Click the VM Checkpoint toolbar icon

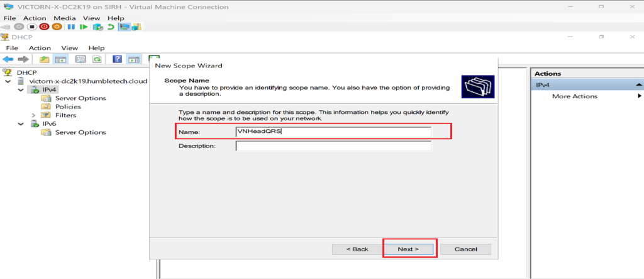click(97, 27)
